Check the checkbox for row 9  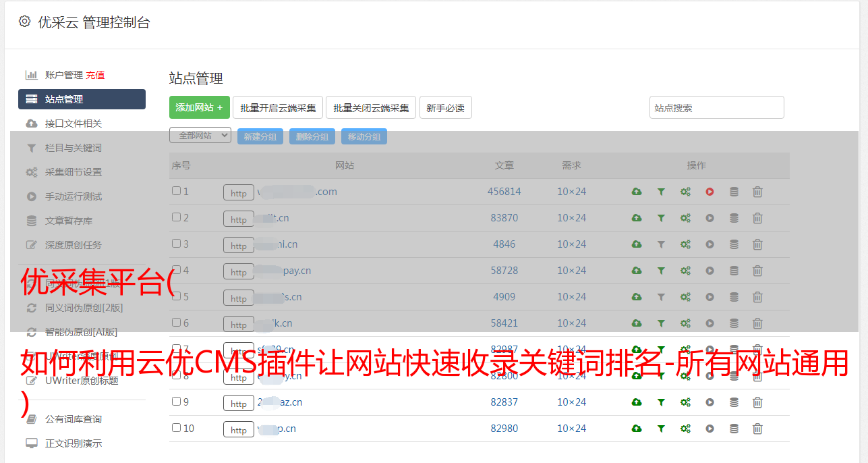coord(176,402)
